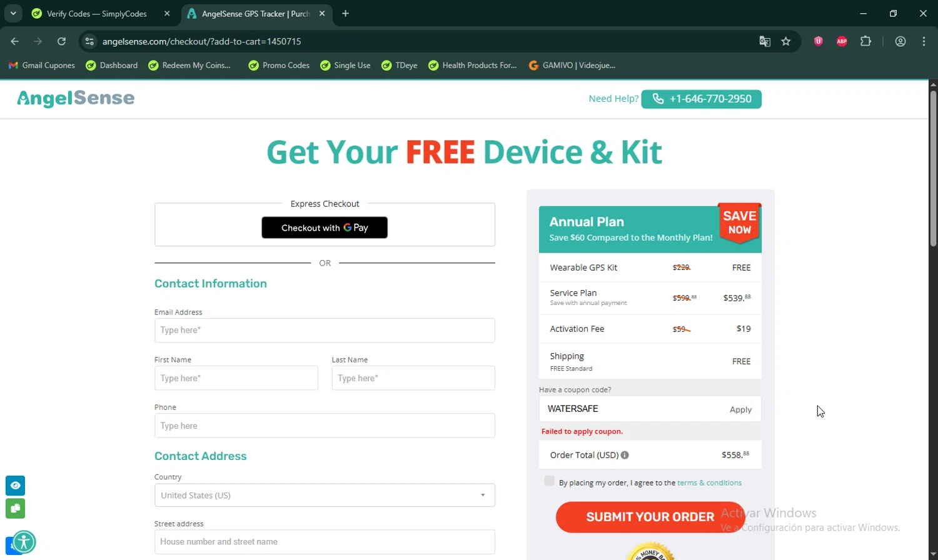Expand the Country United States dropdown
Viewport: 938px width, 560px height.
pos(325,495)
